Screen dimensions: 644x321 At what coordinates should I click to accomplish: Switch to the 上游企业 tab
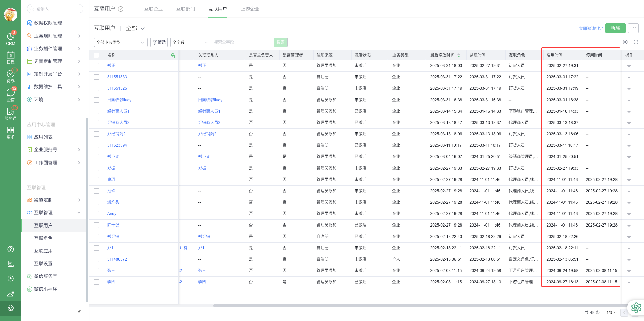250,9
